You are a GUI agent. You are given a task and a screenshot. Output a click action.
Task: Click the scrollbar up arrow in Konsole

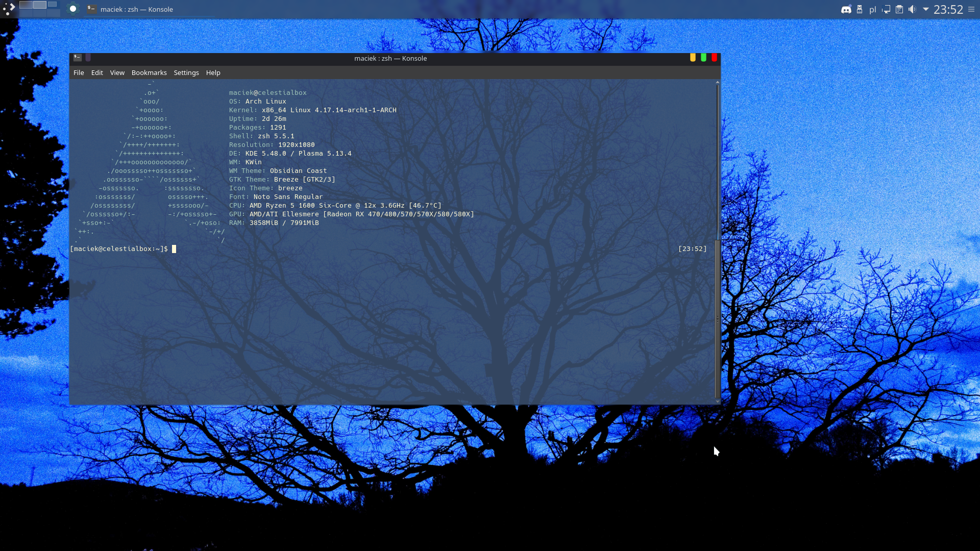[718, 82]
